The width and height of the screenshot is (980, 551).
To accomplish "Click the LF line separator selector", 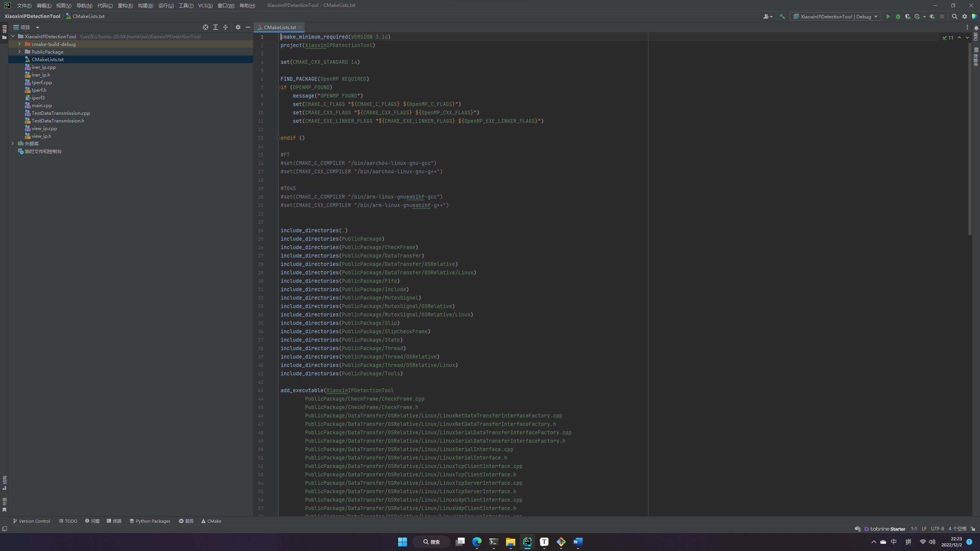I will [x=924, y=529].
